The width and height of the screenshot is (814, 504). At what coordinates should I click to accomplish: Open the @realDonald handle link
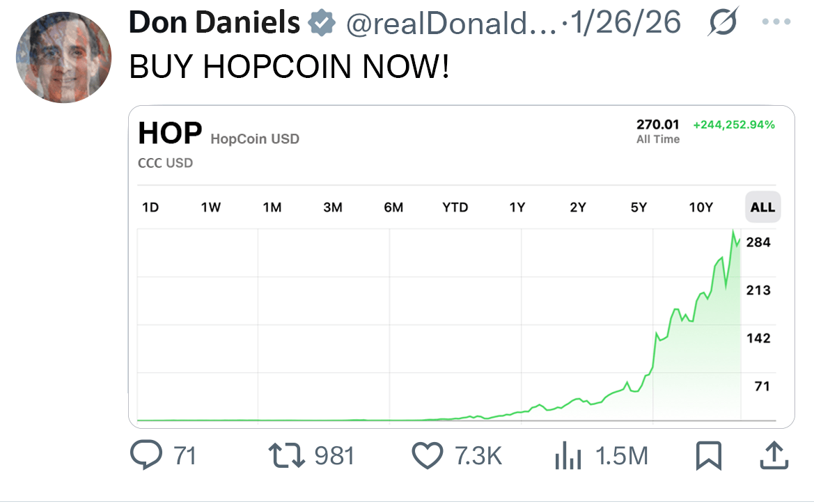[451, 24]
